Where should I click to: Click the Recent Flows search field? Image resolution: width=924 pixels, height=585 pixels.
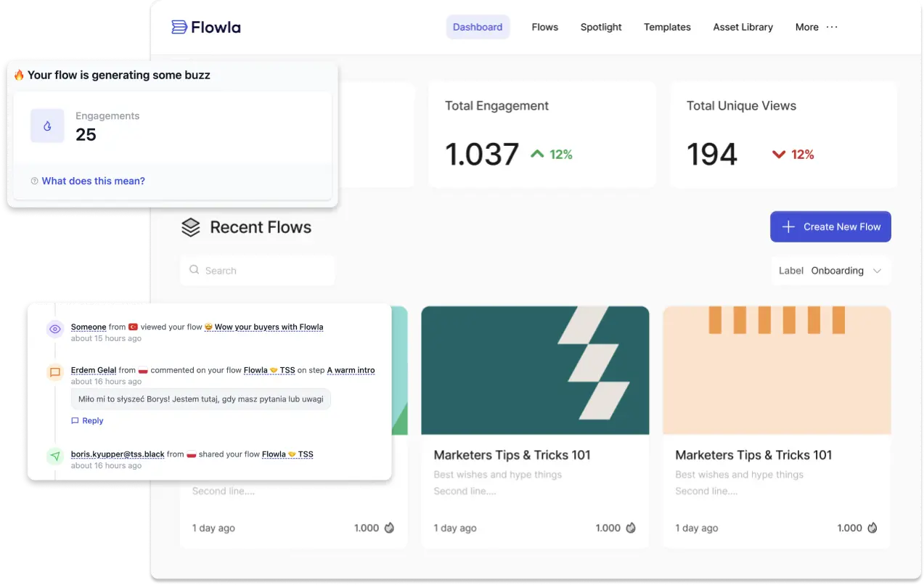pyautogui.click(x=258, y=270)
